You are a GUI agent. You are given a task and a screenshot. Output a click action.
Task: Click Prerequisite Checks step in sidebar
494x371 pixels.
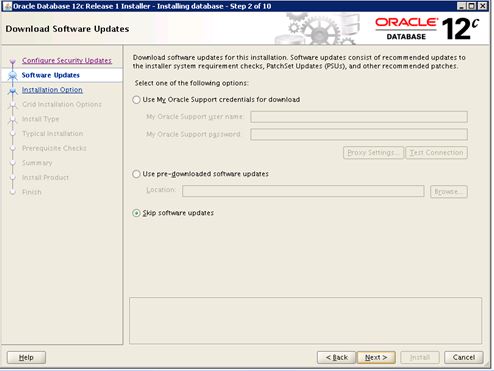click(54, 148)
